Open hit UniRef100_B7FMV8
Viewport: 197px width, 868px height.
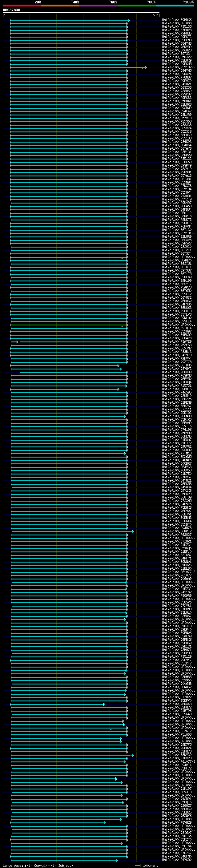(177, 30)
